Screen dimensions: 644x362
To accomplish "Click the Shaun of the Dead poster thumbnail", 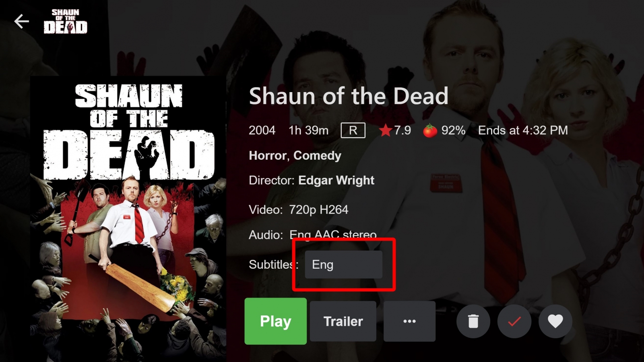I will pos(128,219).
